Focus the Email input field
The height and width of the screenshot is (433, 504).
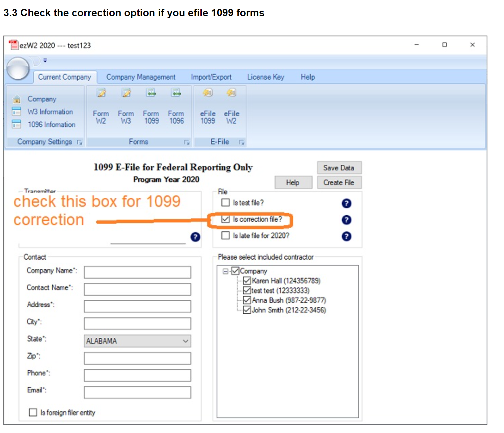click(137, 392)
